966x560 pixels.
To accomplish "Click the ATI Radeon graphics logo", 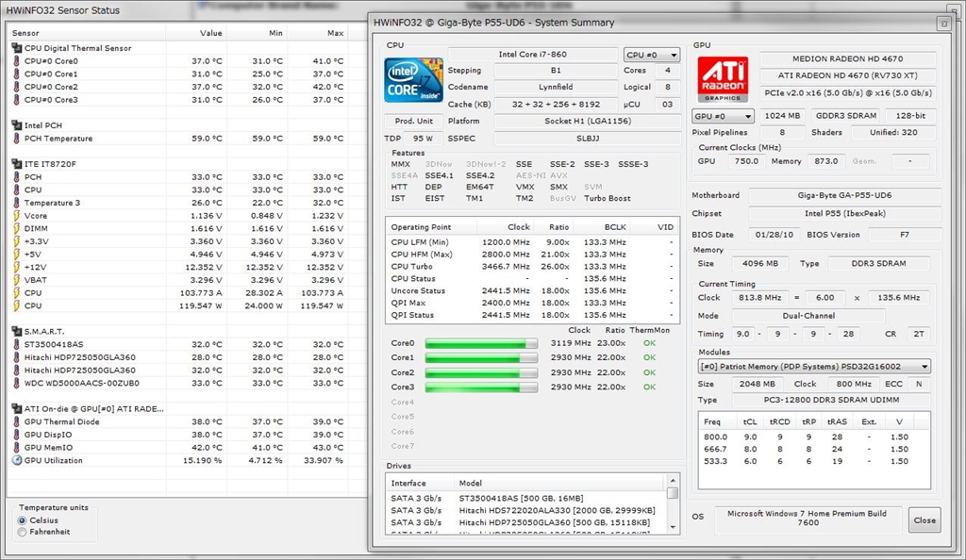I will click(718, 79).
